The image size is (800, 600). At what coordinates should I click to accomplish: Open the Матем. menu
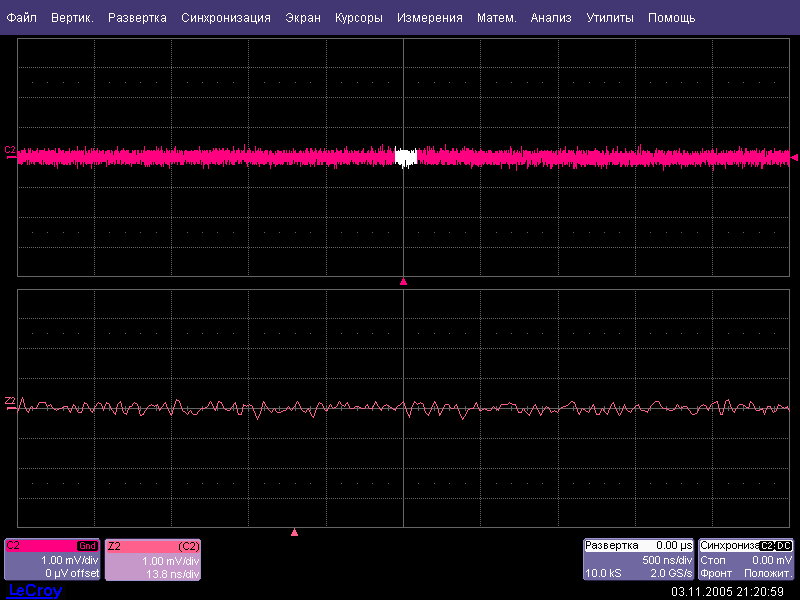click(496, 18)
